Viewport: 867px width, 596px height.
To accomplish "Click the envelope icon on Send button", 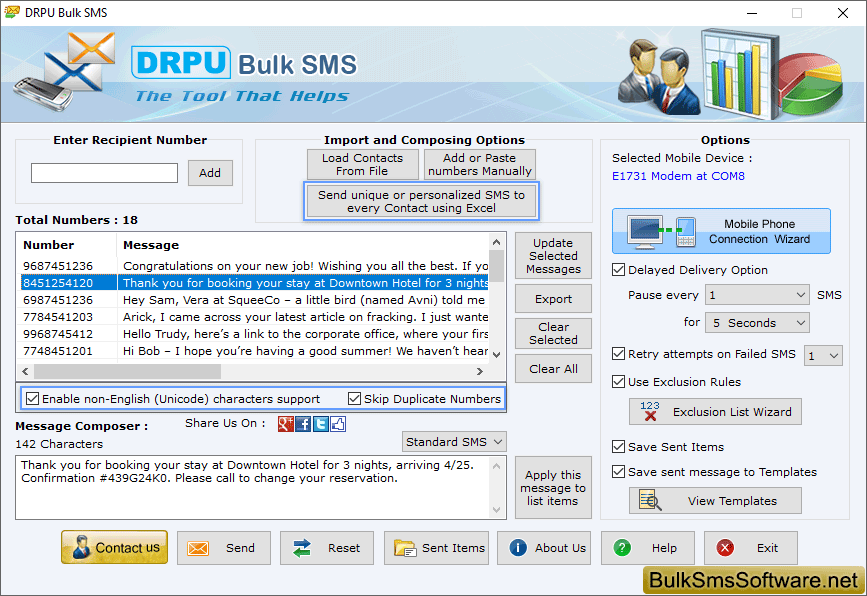I will tap(198, 548).
